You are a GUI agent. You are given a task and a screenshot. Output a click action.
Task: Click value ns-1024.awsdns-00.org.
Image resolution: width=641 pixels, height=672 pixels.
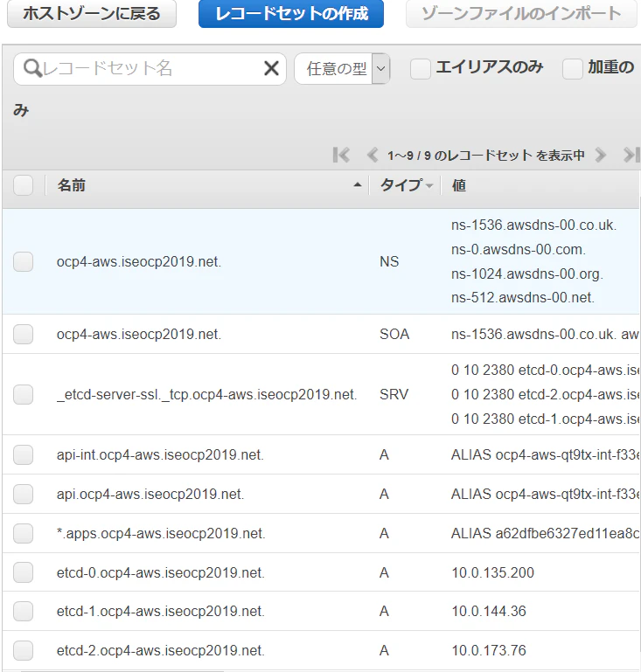(x=527, y=274)
